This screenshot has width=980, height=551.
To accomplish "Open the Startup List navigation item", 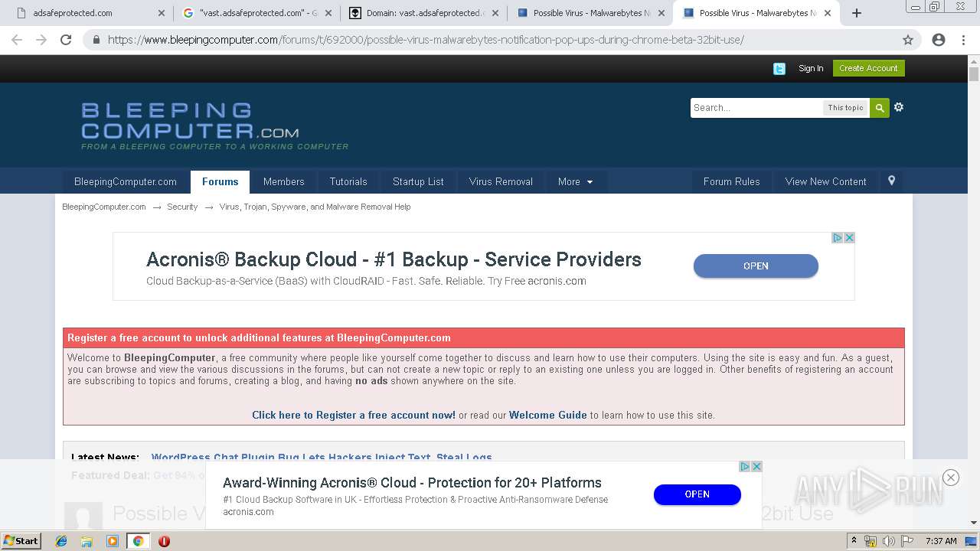I will click(x=418, y=181).
